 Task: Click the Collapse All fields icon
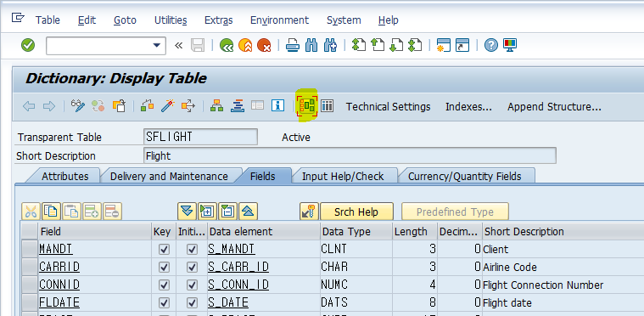[x=227, y=212]
